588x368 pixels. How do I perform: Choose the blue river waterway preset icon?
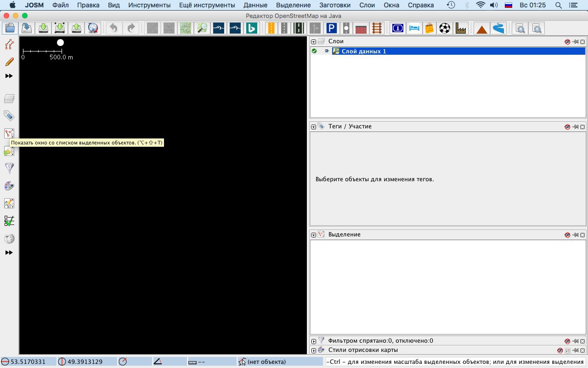coord(498,28)
